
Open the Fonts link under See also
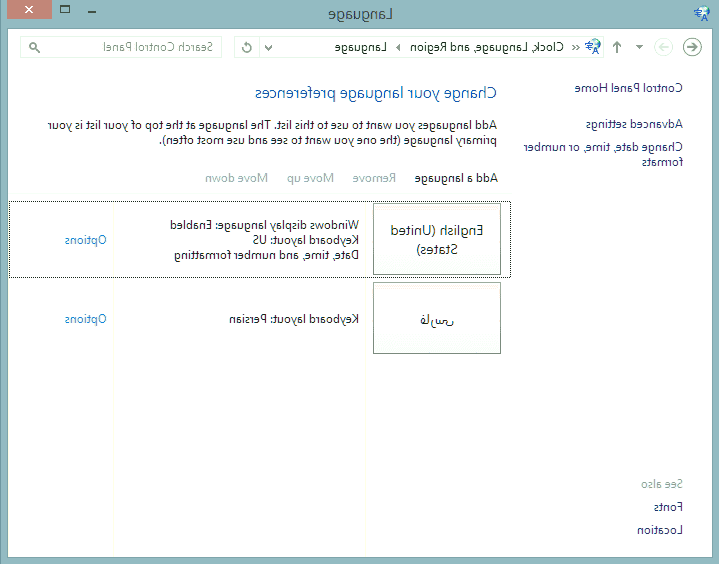coord(668,507)
